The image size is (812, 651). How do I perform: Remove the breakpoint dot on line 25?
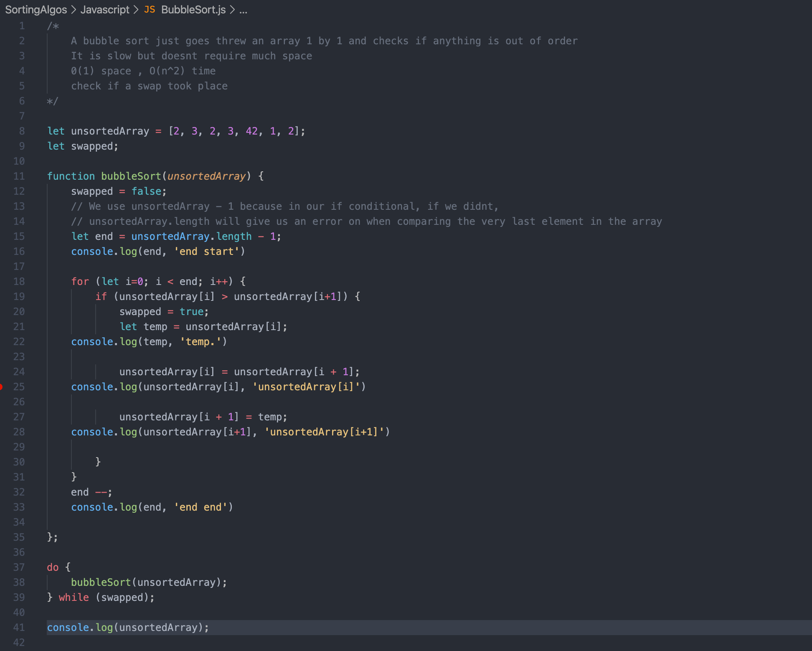coord(1,387)
